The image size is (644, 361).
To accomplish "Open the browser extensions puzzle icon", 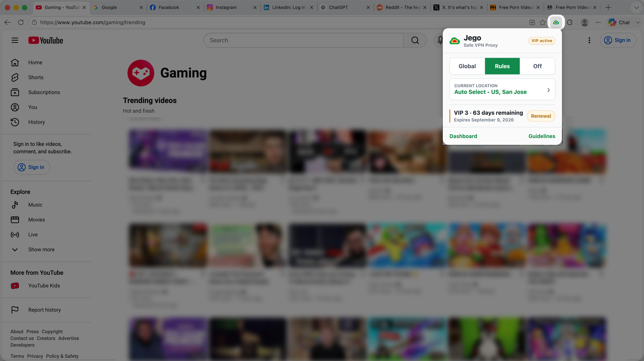I will 570,23.
